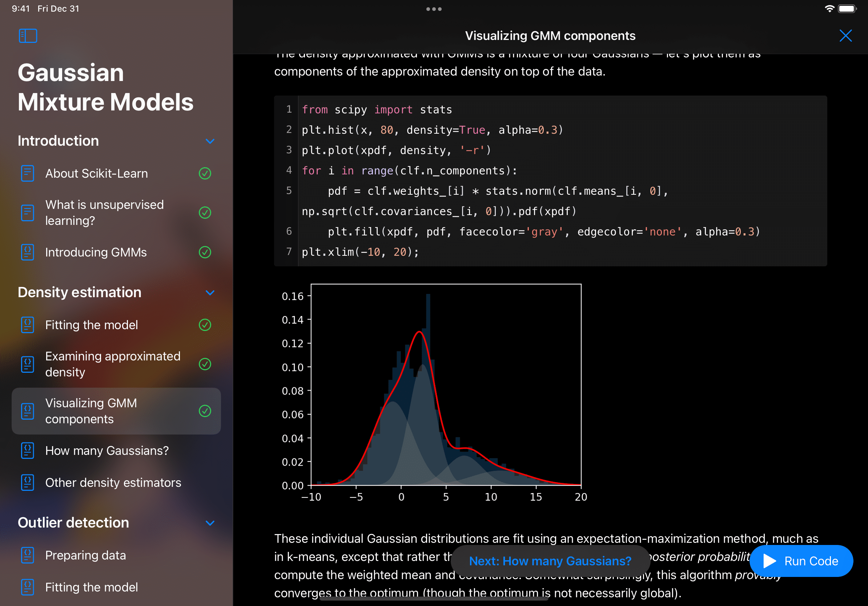Toggle the sidebar visibility icon
Viewport: 868px width, 606px height.
click(28, 36)
